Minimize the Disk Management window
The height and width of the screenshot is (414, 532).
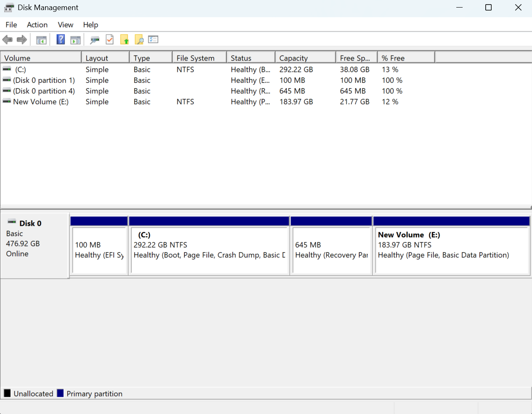pyautogui.click(x=459, y=8)
